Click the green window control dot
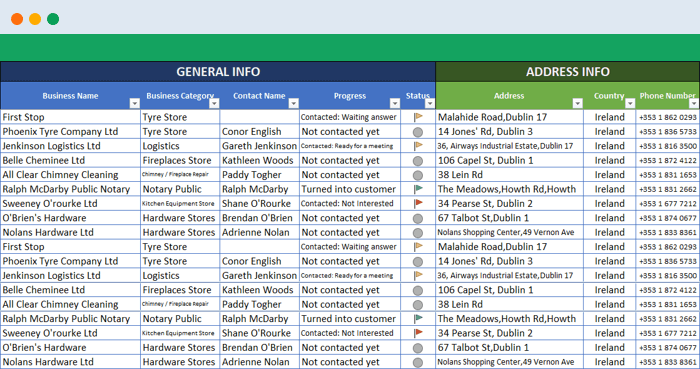 tap(53, 19)
